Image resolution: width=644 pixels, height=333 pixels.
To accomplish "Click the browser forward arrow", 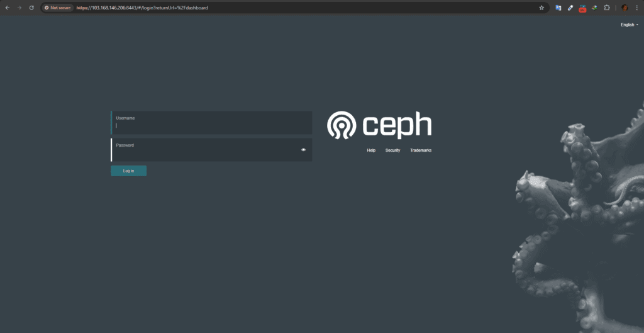I will coord(19,8).
